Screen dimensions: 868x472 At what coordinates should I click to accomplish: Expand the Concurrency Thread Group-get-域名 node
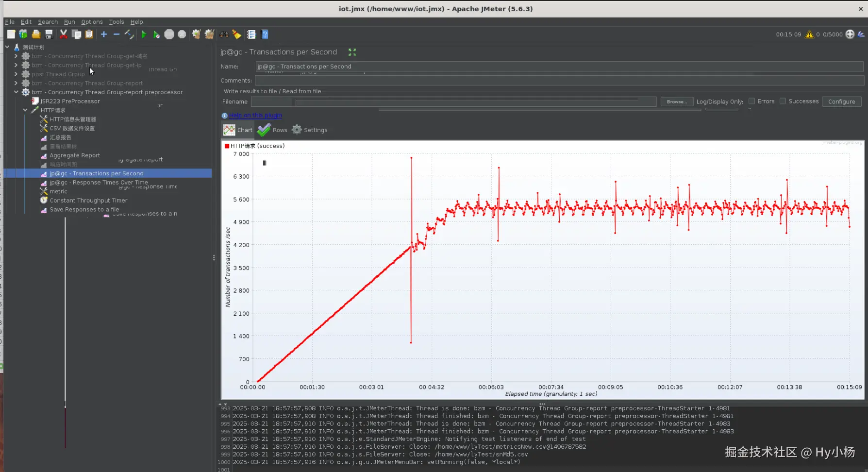click(16, 56)
